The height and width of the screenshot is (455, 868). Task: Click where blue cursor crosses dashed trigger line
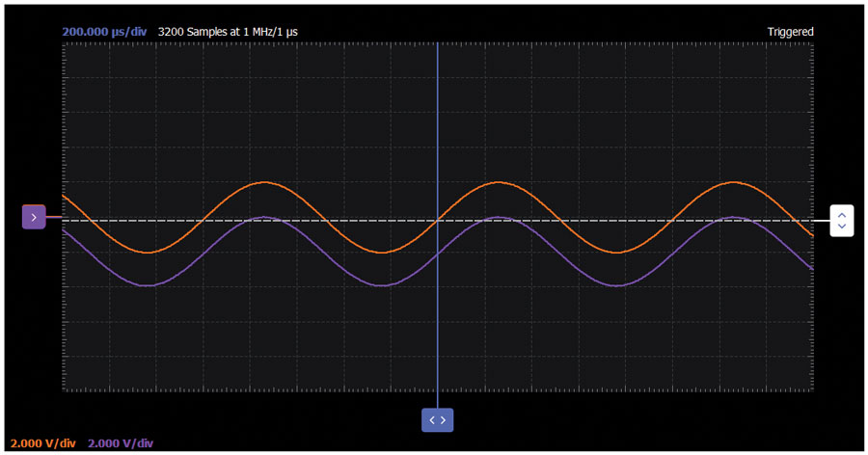pos(437,221)
